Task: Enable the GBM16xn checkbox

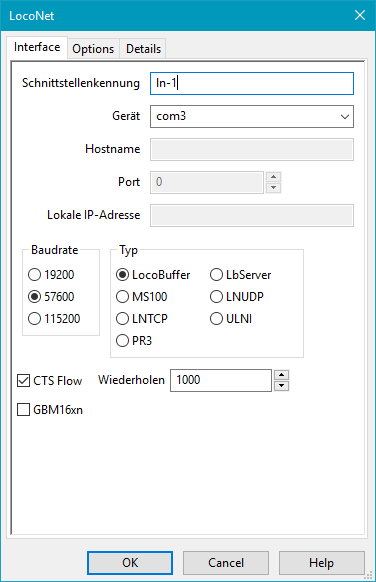Action: [23, 410]
